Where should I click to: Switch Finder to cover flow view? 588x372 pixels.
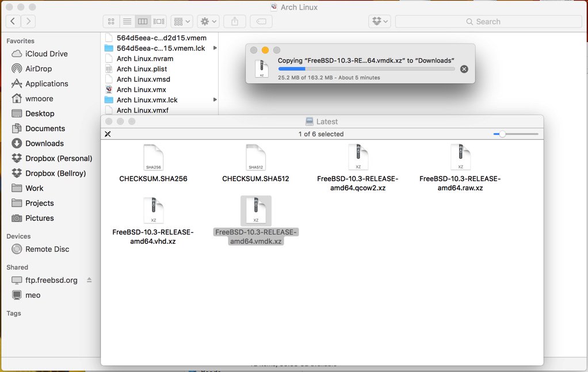159,21
